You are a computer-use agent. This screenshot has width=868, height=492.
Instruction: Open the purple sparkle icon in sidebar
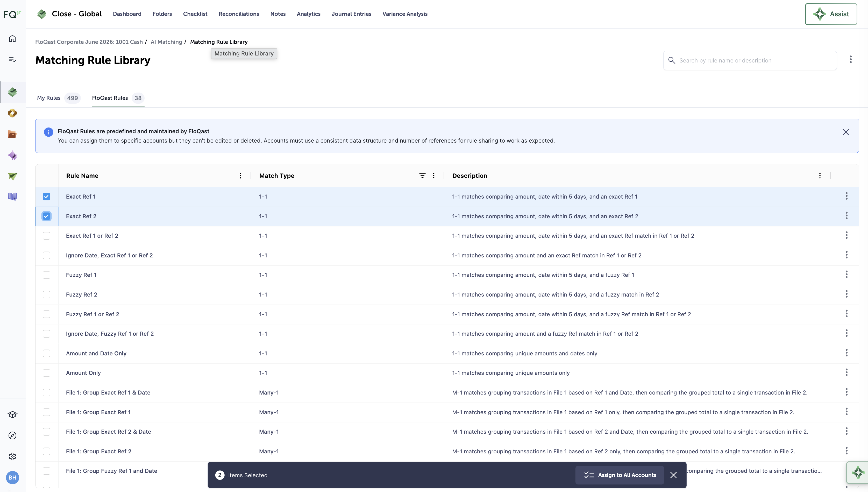12,156
